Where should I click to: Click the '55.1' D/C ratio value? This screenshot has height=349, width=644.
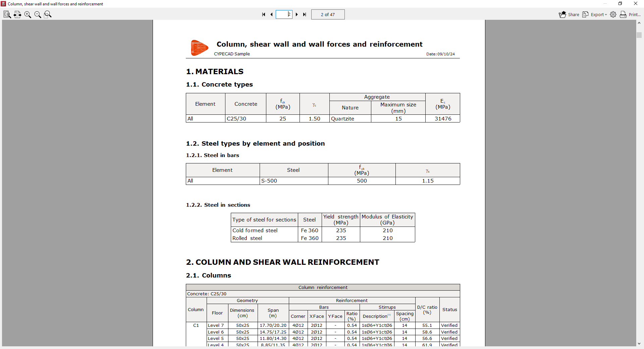pyautogui.click(x=427, y=326)
